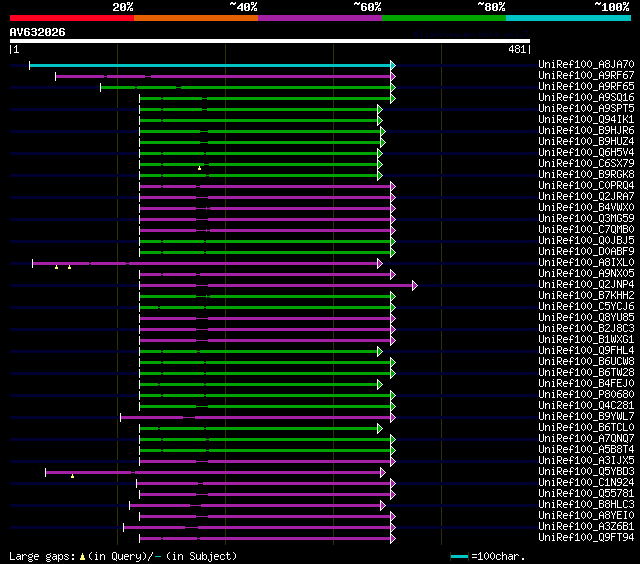Click the arrowhead ending the B9HJR6 alignment
640x564 pixels.
coord(382,131)
